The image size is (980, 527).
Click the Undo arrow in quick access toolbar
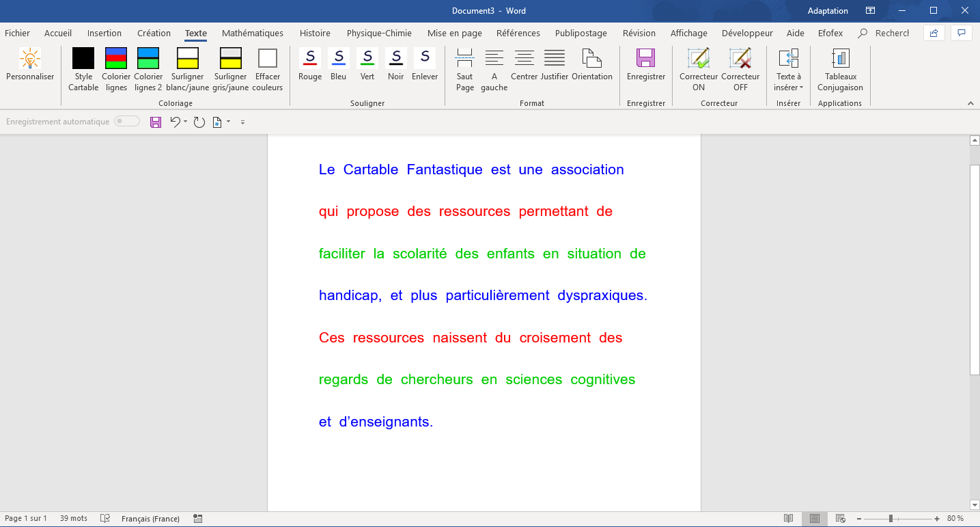coord(176,122)
